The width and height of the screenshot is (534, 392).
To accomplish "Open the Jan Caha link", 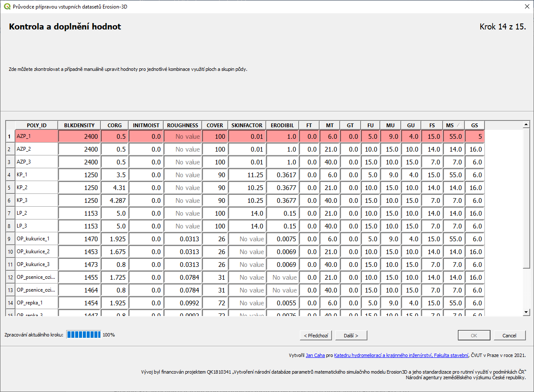I will click(316, 355).
